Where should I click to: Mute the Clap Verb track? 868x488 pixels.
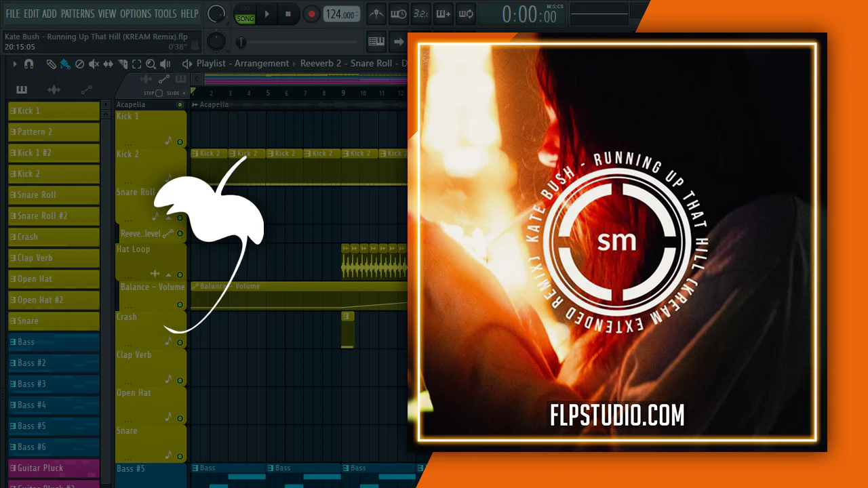click(x=180, y=380)
